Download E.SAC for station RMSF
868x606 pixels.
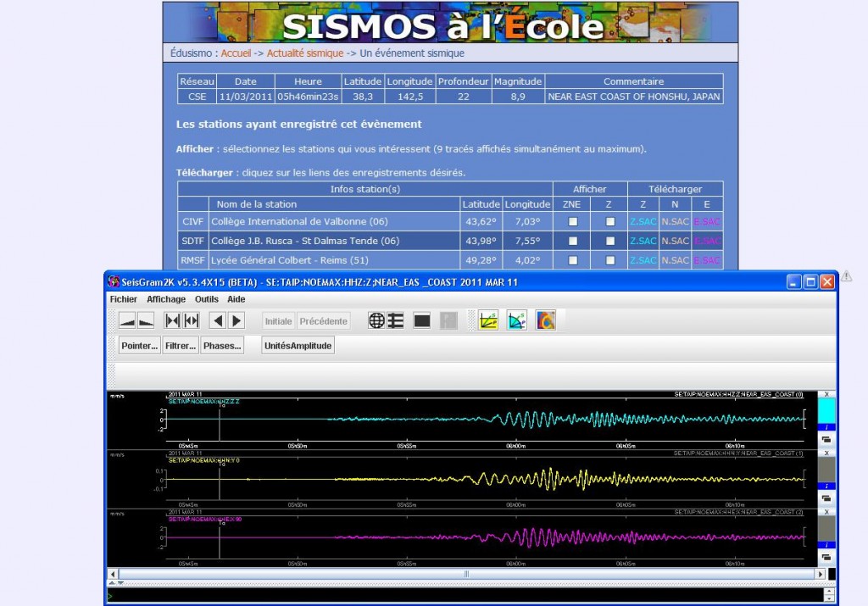pos(707,260)
